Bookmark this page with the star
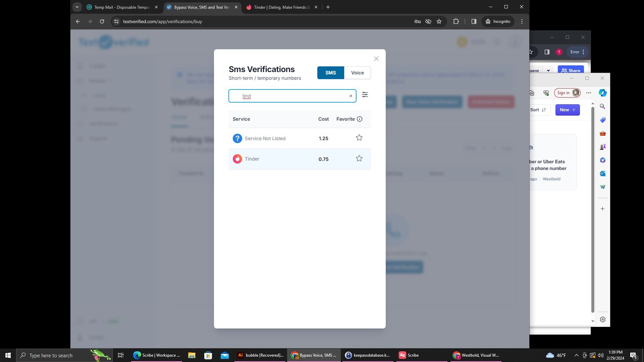This screenshot has height=362, width=644. (439, 21)
